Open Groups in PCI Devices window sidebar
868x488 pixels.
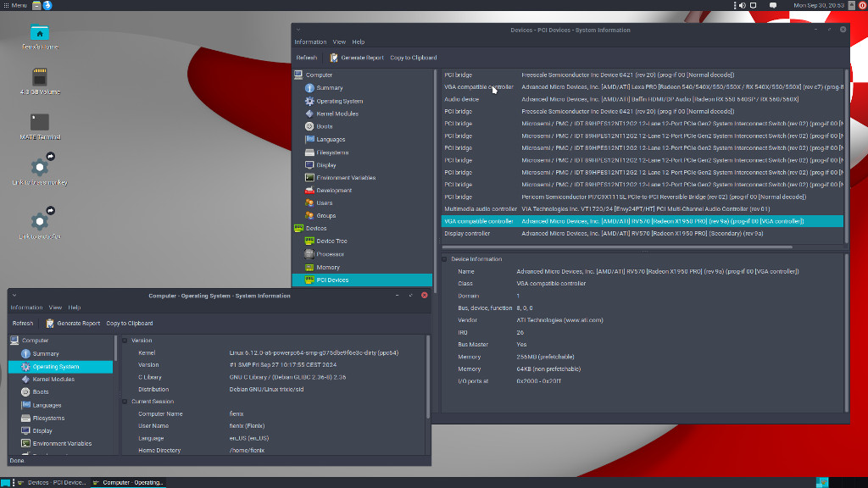[x=325, y=216]
